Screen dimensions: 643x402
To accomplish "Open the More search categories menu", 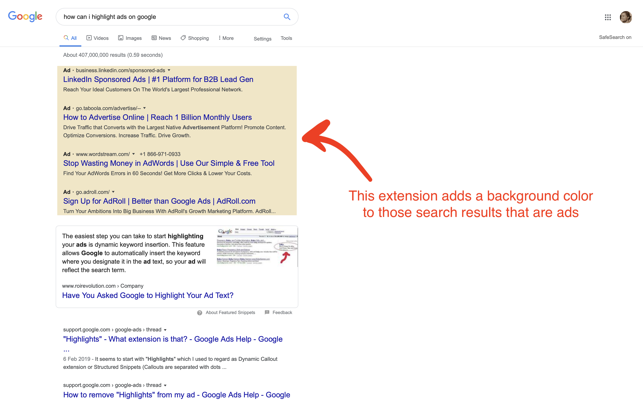I will click(x=226, y=38).
